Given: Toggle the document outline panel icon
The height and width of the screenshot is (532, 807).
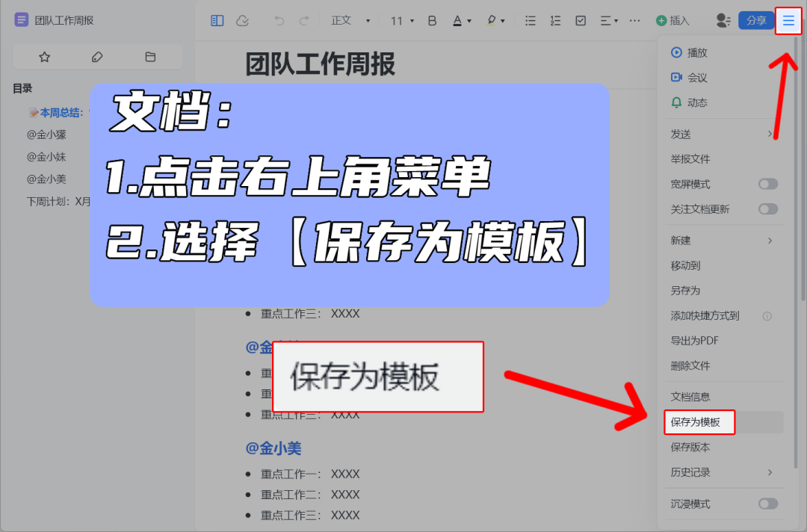Looking at the screenshot, I should (x=217, y=20).
